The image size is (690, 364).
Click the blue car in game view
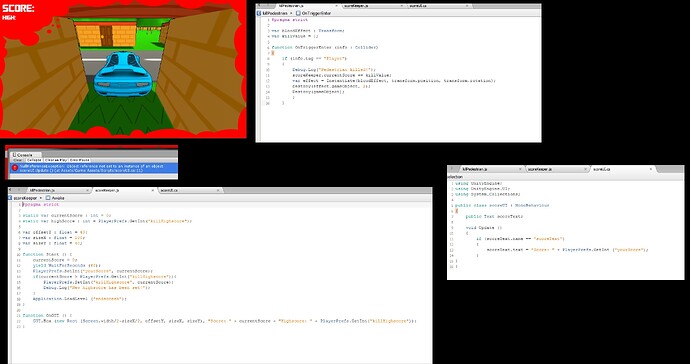pos(123,74)
